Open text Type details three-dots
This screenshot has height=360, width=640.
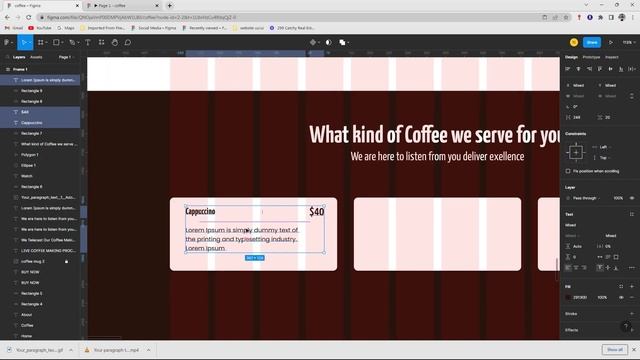[x=632, y=268]
